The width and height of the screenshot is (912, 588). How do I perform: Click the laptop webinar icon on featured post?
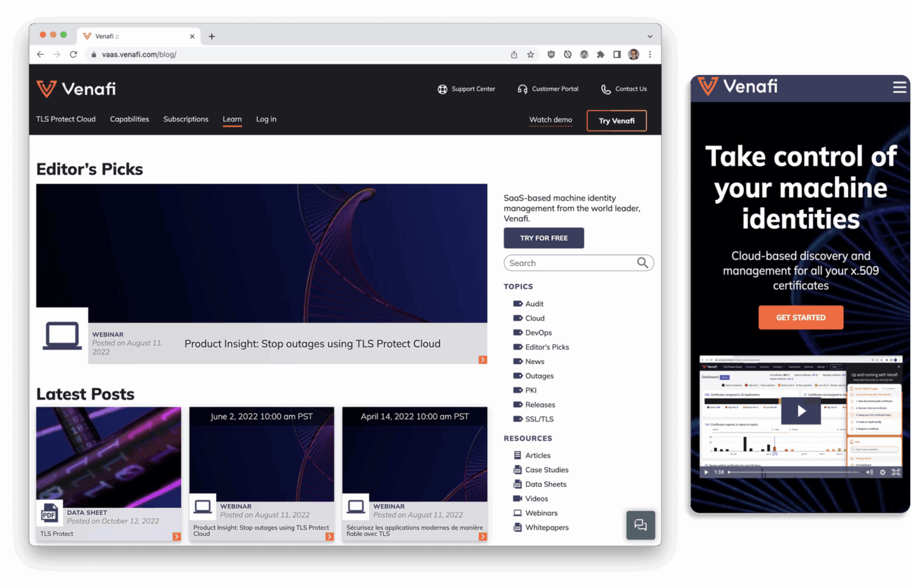coord(62,335)
